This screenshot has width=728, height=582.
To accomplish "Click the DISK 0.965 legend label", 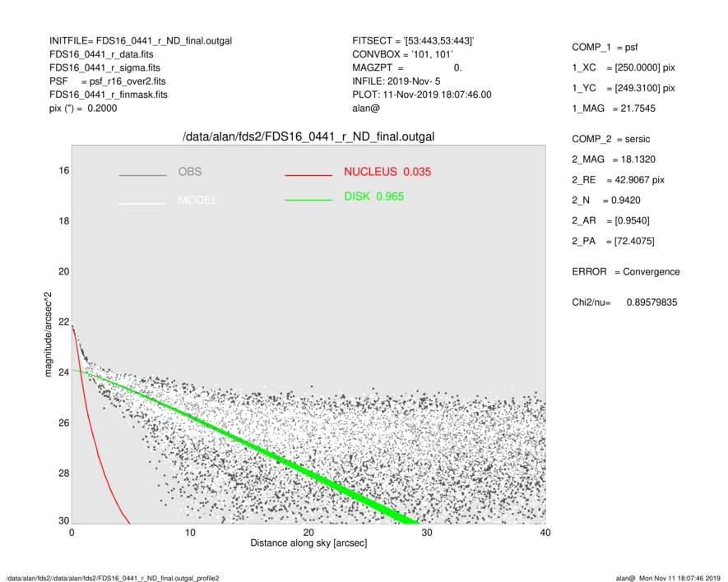I will pos(373,196).
